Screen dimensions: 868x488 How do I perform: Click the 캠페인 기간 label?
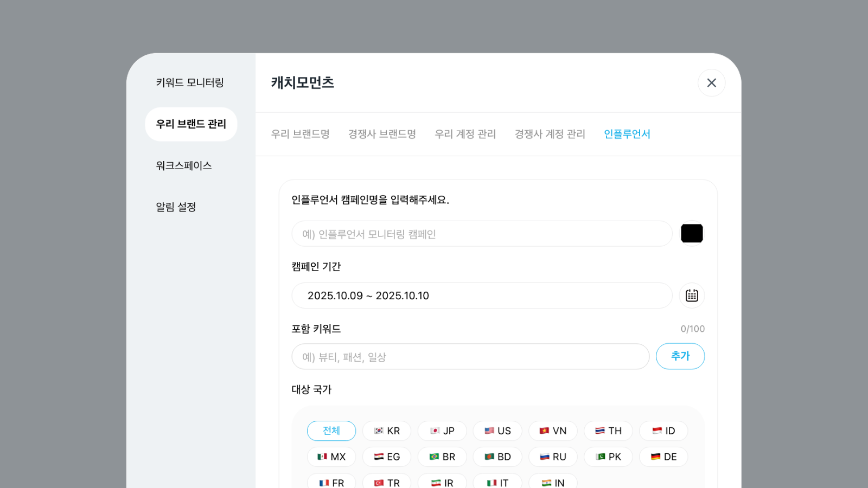click(x=316, y=266)
